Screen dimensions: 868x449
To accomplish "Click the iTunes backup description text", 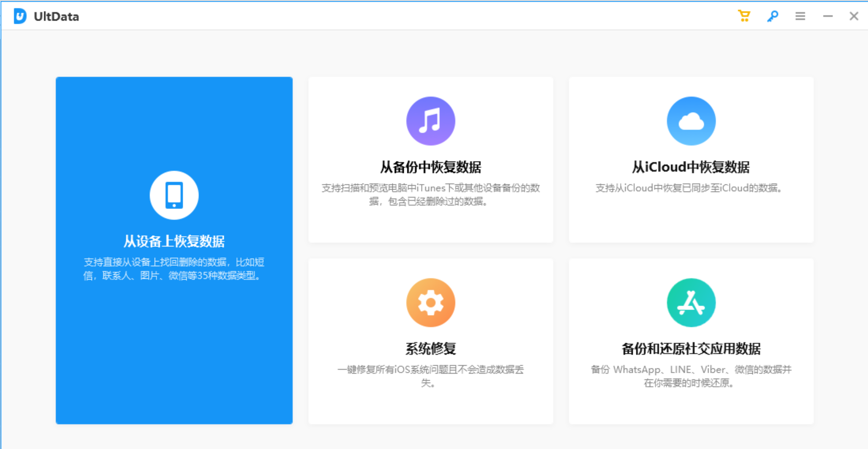I will tap(431, 195).
